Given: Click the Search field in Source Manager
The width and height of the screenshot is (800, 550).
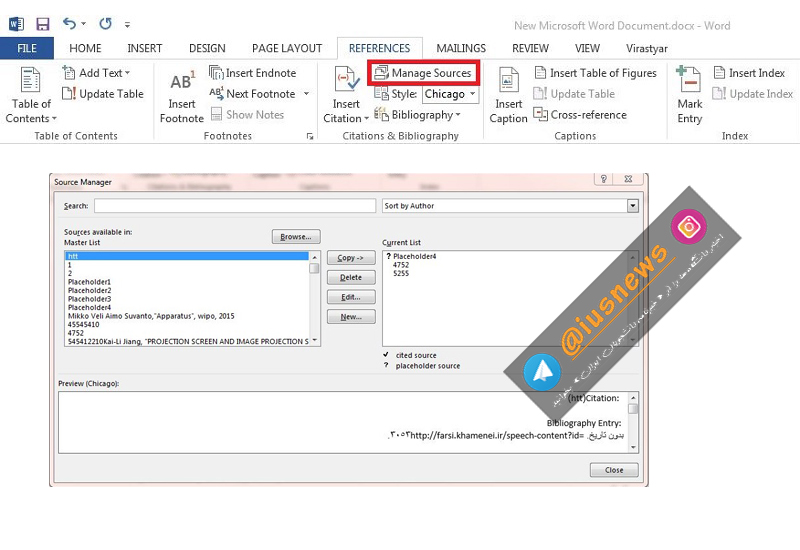Looking at the screenshot, I should point(235,206).
